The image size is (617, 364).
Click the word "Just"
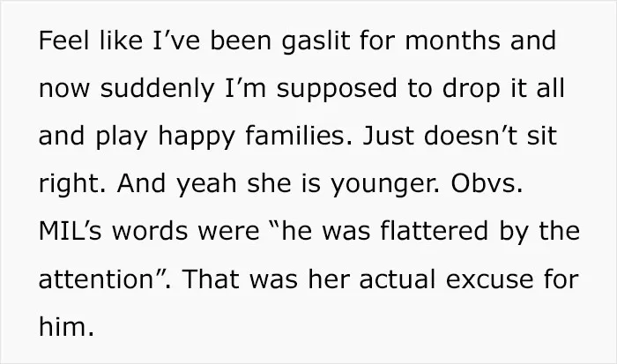[388, 136]
